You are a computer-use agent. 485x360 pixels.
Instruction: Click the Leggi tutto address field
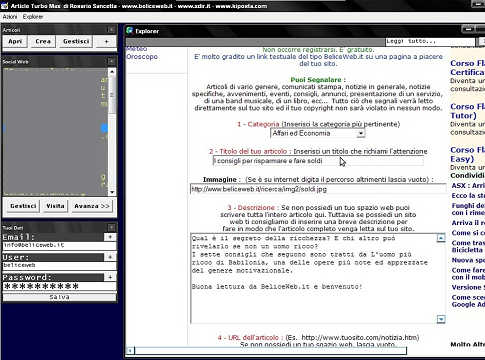430,41
